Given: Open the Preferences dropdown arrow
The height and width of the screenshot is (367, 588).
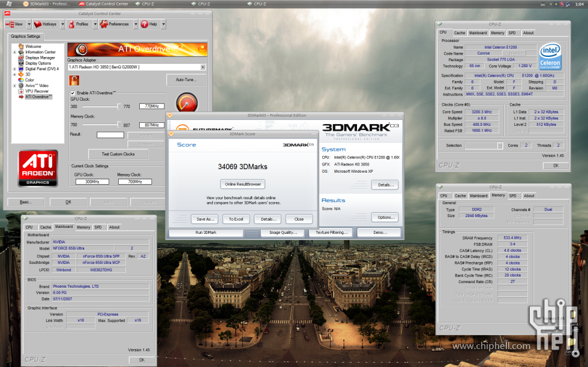Looking at the screenshot, I should (136, 25).
